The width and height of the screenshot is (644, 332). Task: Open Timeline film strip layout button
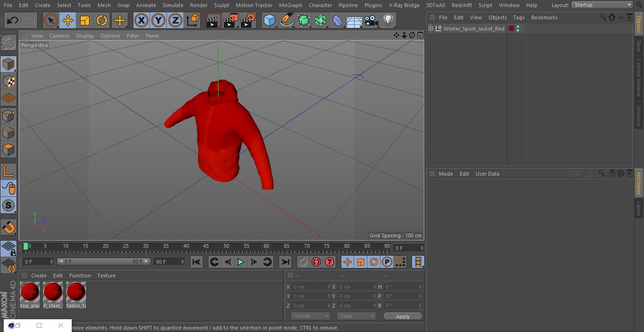pyautogui.click(x=418, y=262)
